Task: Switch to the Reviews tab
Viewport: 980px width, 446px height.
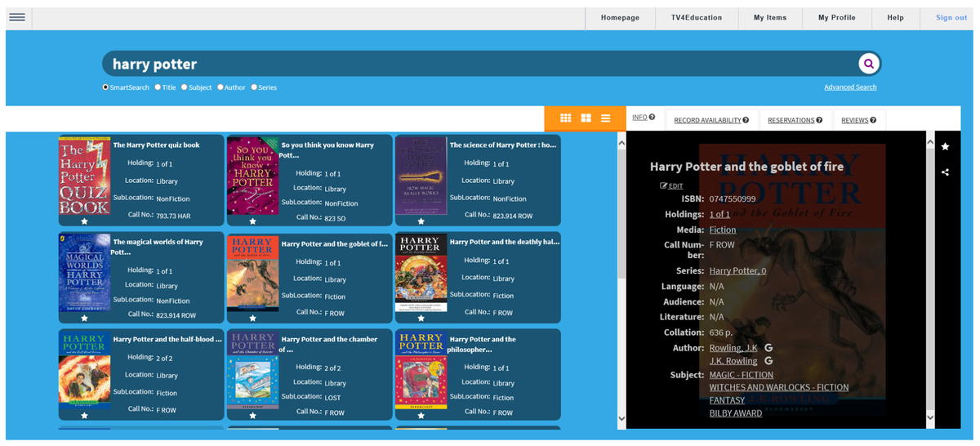Action: 858,120
